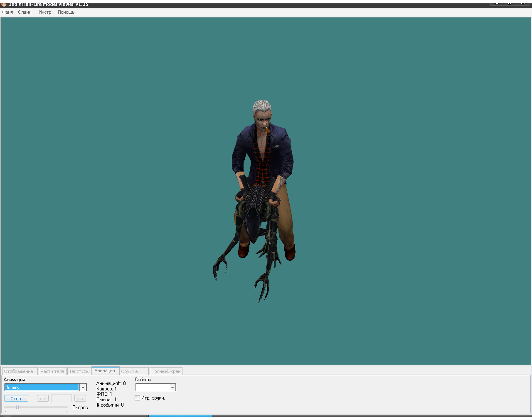Click the '# событий: 0' text
This screenshot has height=417, width=532.
point(110,405)
